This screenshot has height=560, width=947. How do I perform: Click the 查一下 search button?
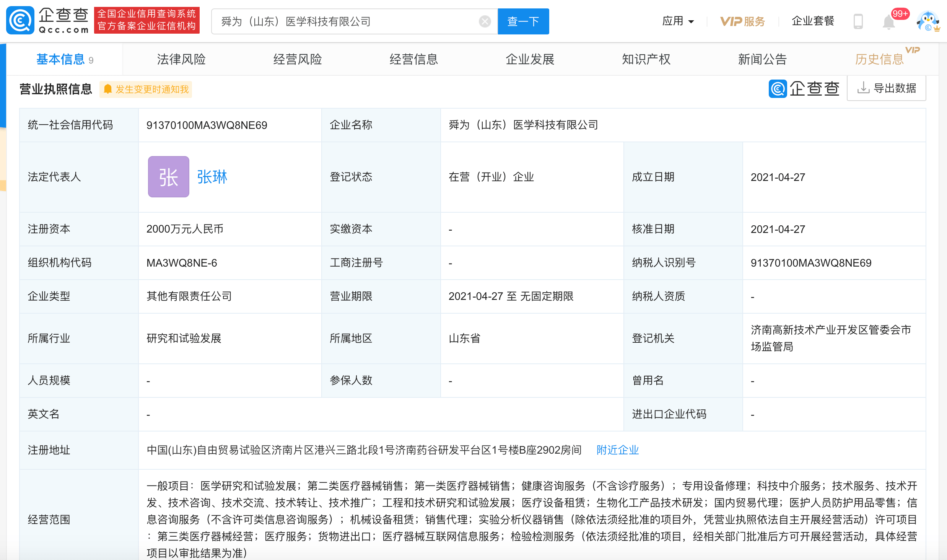click(523, 21)
